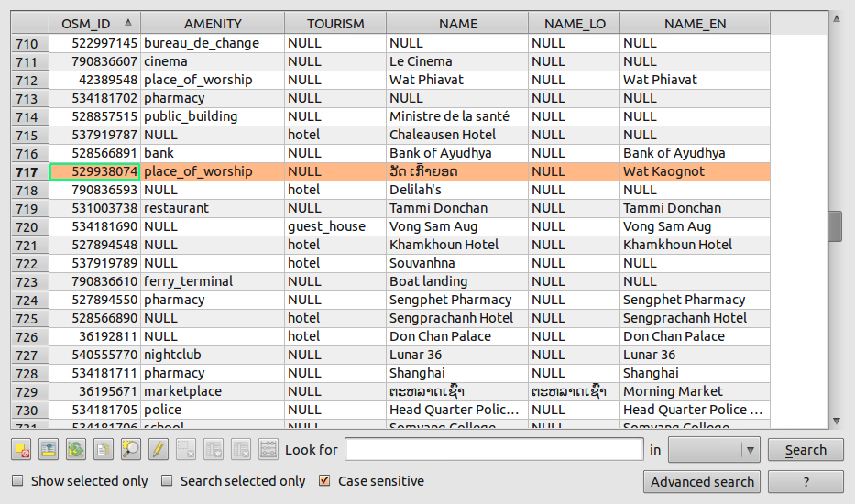Click the cinema amenity cell
This screenshot has width=855, height=504.
click(x=213, y=61)
